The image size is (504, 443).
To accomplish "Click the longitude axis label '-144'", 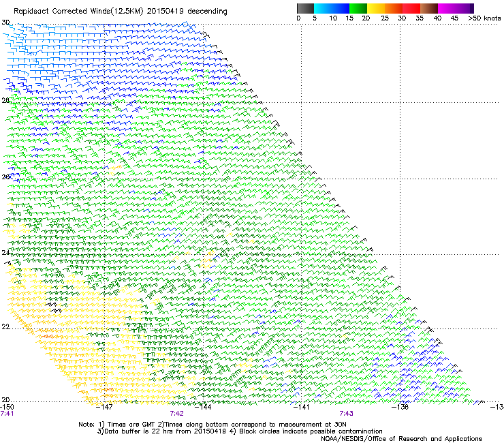I will point(203,407).
